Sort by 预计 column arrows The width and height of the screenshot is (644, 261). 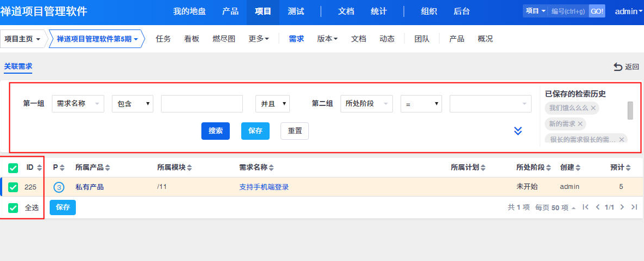(628, 168)
